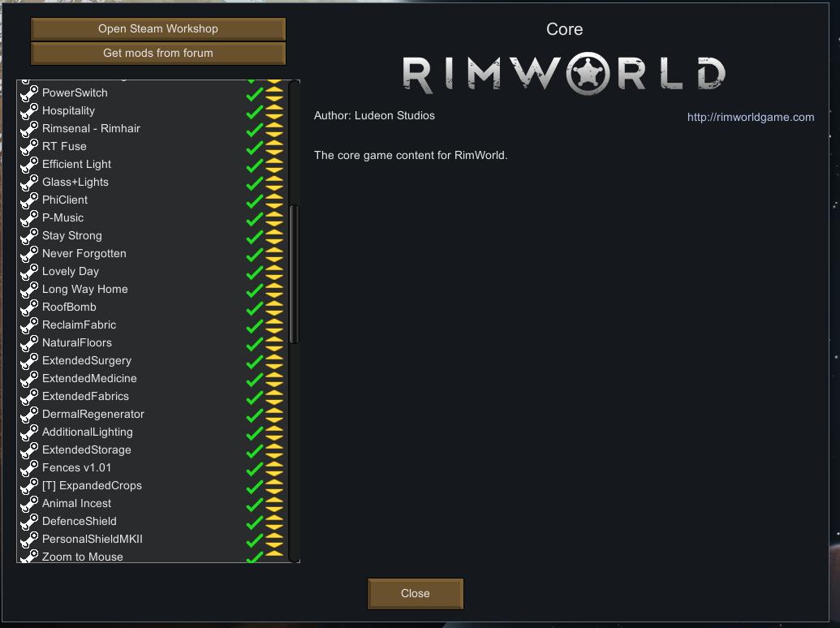Select the Animal Incest mod name
This screenshot has width=840, height=628.
[76, 503]
